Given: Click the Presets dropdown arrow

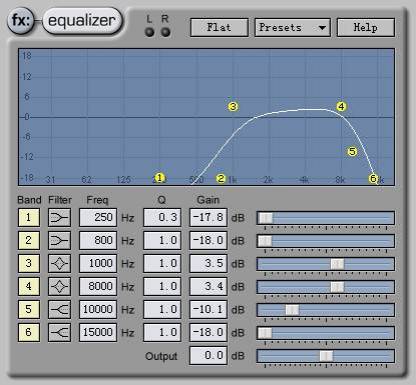Looking at the screenshot, I should coord(322,28).
